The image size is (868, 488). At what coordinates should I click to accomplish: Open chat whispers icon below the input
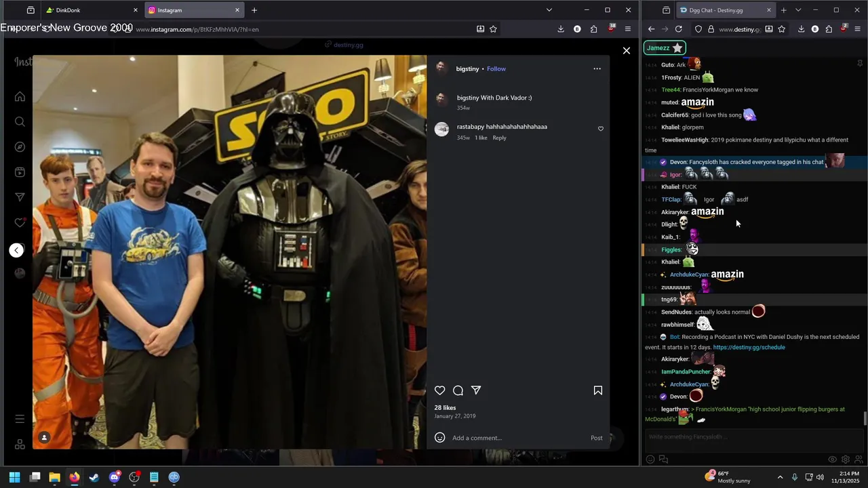click(x=663, y=460)
